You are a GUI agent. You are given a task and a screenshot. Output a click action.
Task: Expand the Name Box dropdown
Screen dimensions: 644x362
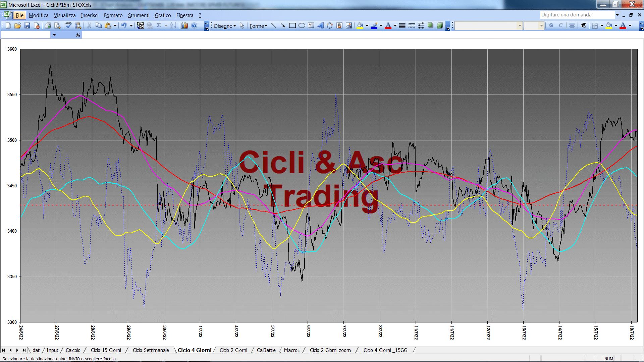click(54, 35)
